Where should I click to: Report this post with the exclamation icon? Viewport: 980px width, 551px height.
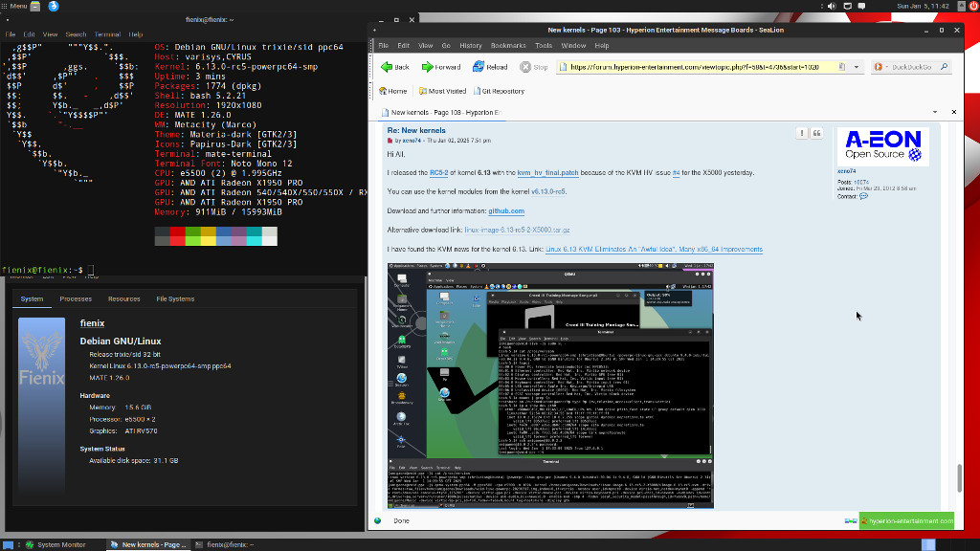point(802,133)
